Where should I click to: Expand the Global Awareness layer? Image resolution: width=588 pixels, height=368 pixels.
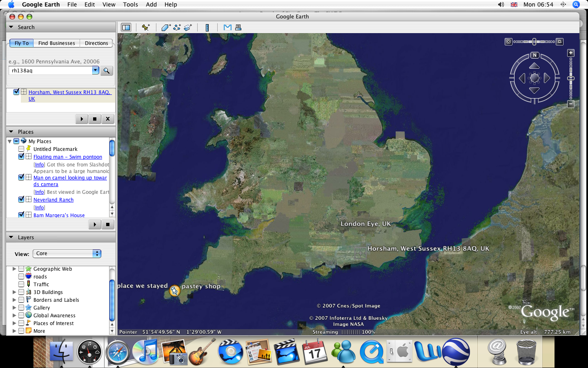tap(14, 316)
